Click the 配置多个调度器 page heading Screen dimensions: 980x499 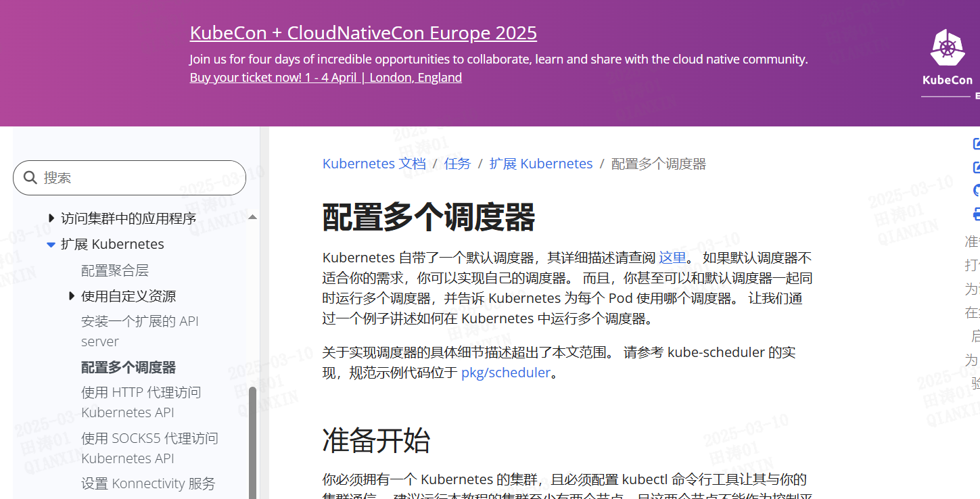[x=429, y=217]
